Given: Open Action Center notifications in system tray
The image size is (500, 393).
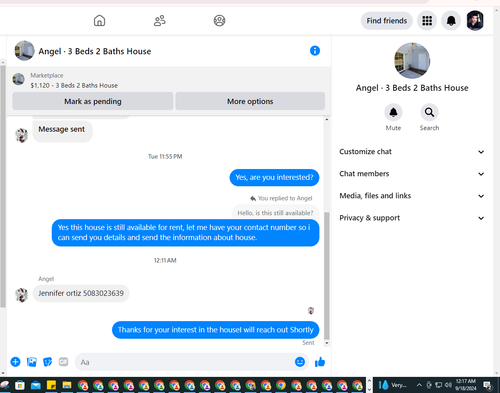Looking at the screenshot, I should click(488, 386).
